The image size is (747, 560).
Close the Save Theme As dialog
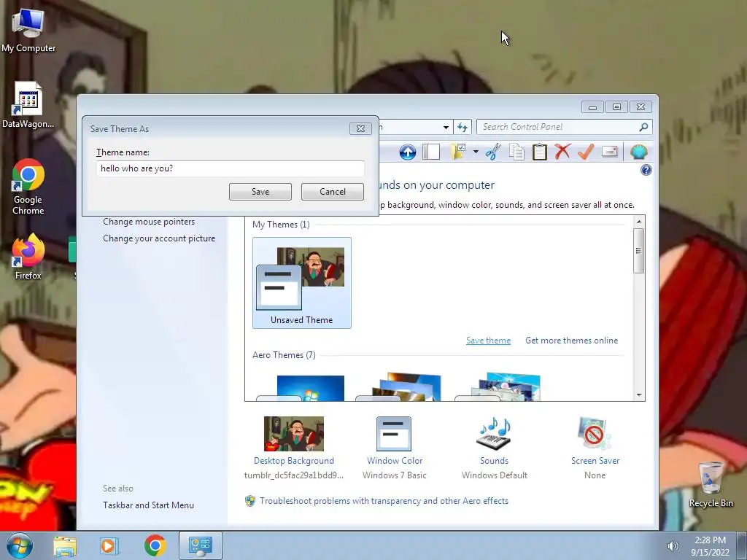click(360, 128)
